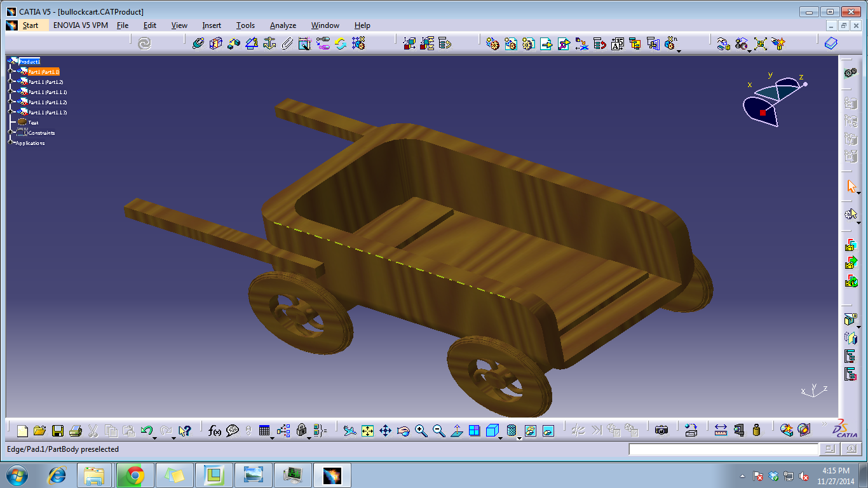The height and width of the screenshot is (488, 868).
Task: Save the product with the floppy icon
Action: pyautogui.click(x=58, y=431)
